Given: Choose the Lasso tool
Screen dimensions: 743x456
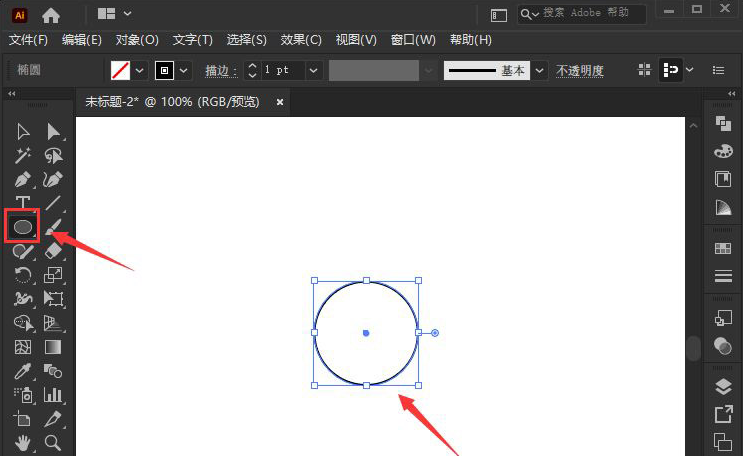Looking at the screenshot, I should [53, 155].
